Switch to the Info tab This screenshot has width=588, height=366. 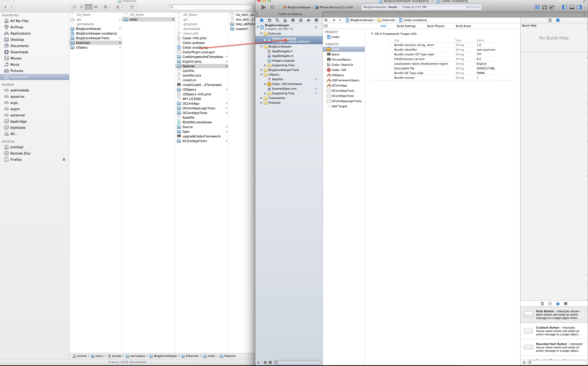383,26
